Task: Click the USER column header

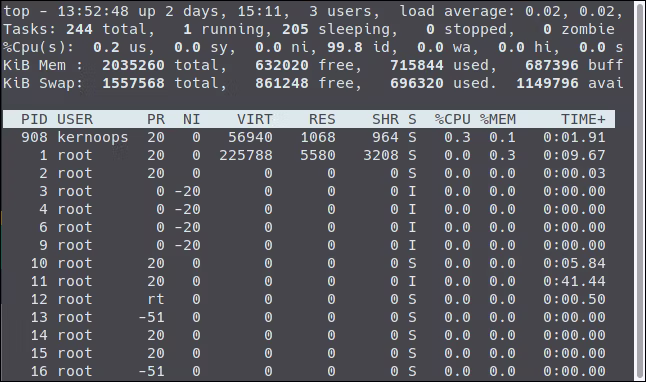Action: 75,119
